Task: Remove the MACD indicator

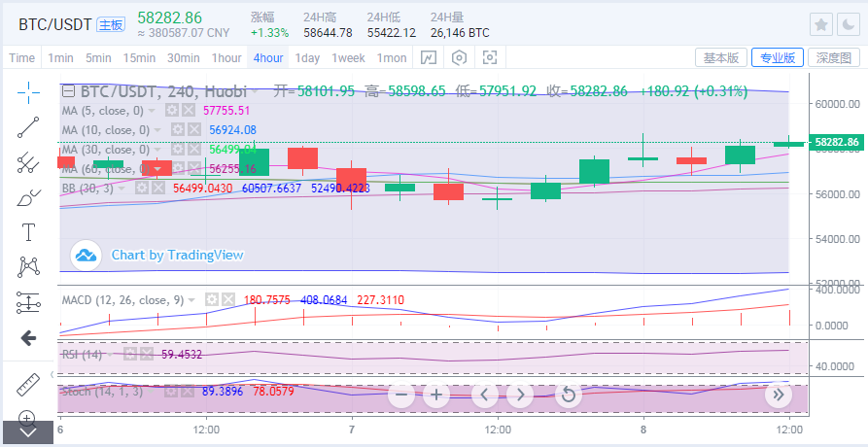Action: [228, 300]
